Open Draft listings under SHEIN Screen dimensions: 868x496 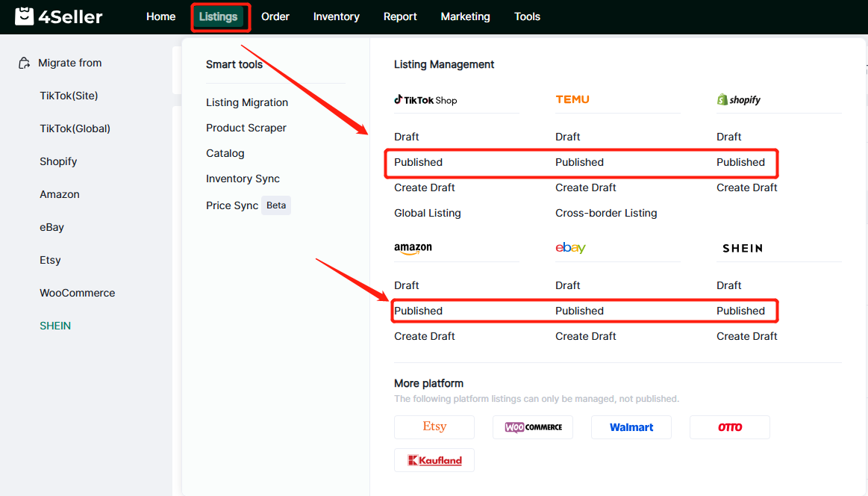tap(728, 285)
